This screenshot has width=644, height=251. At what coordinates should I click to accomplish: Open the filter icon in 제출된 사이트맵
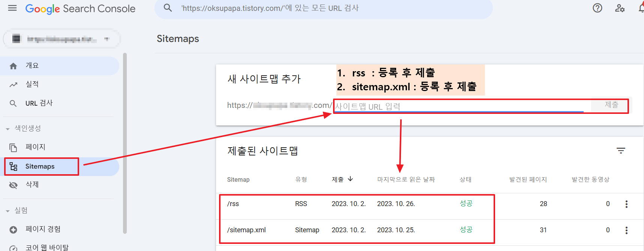click(x=621, y=151)
